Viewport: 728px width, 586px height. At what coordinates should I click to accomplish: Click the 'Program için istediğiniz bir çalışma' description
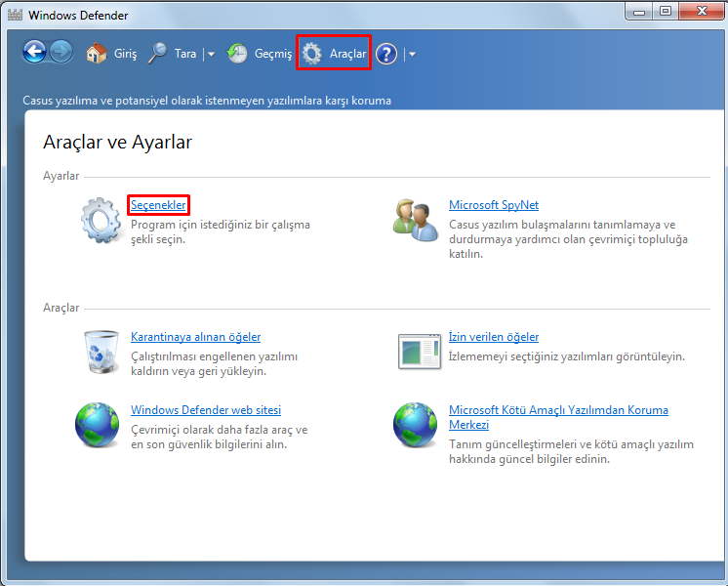click(x=221, y=225)
